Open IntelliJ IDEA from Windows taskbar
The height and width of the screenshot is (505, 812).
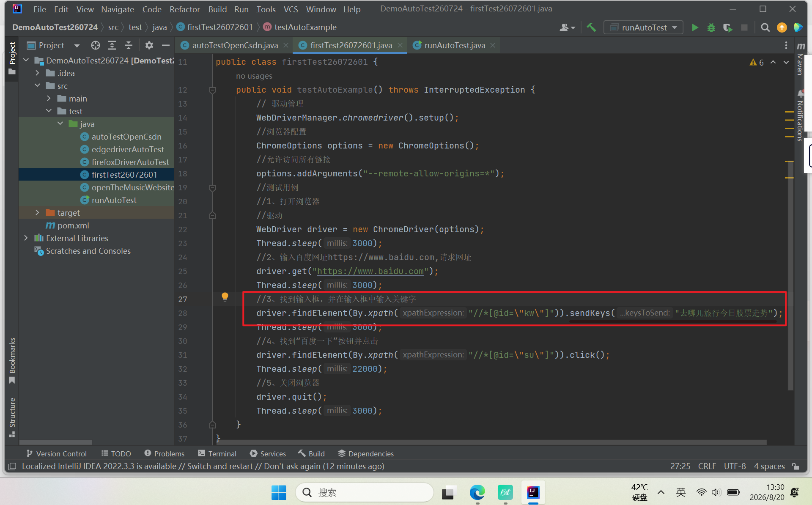(x=533, y=492)
